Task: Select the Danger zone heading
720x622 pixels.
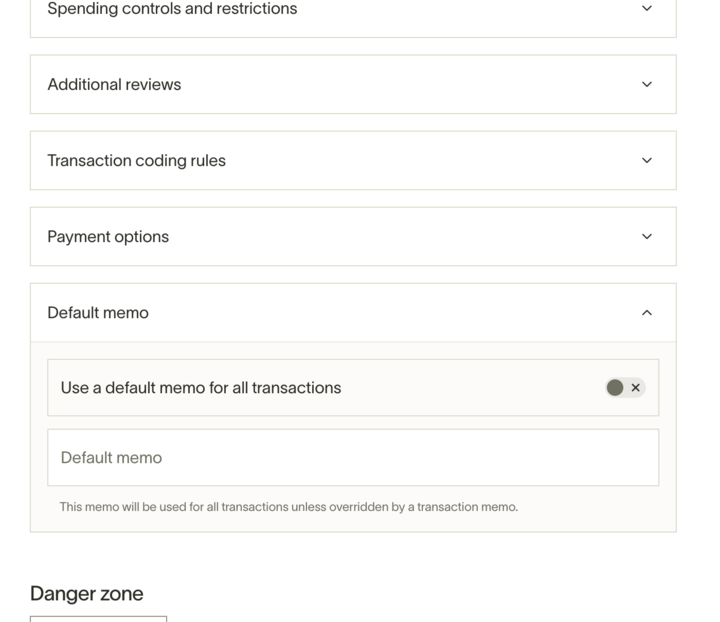Action: point(86,594)
